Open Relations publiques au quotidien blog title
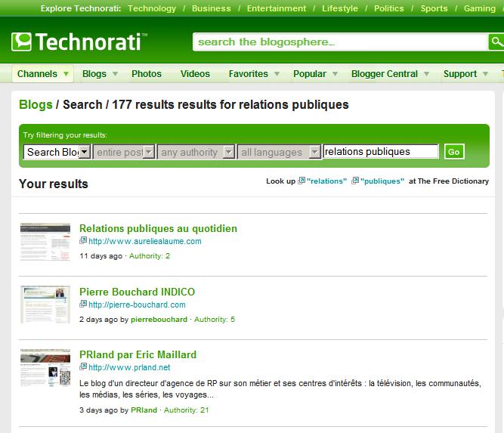This screenshot has height=433, width=504. tap(158, 228)
